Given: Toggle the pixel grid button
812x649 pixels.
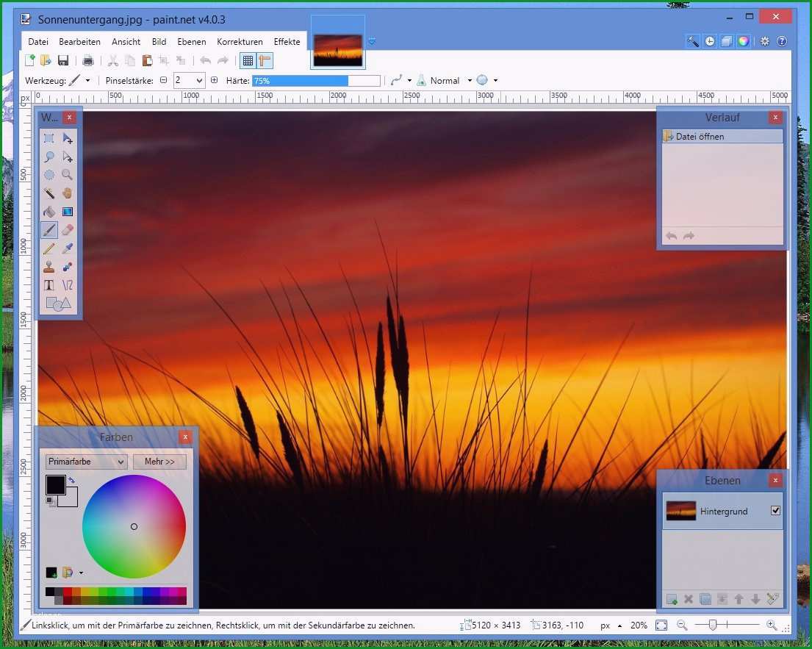Looking at the screenshot, I should point(248,60).
